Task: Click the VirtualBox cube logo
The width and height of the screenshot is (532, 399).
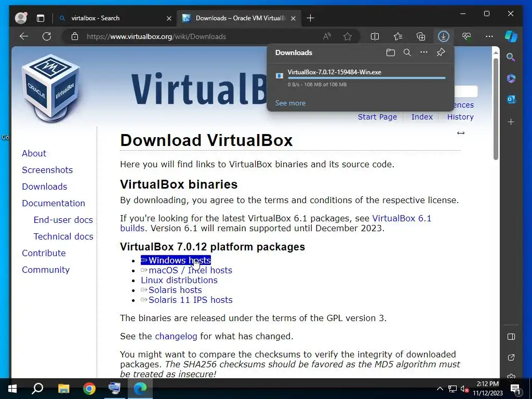Action: 50,87
